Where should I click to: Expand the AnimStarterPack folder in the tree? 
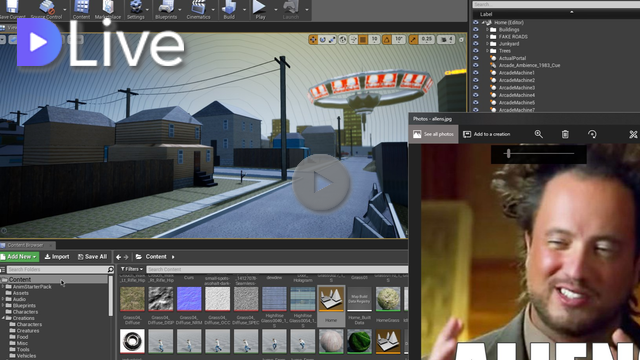coord(3,287)
